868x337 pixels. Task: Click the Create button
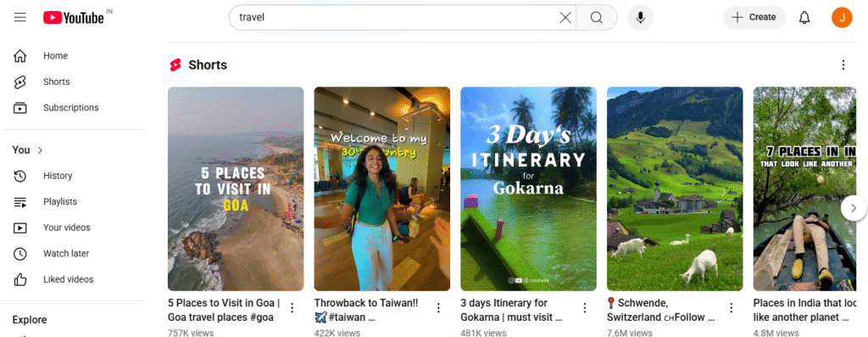pos(754,17)
